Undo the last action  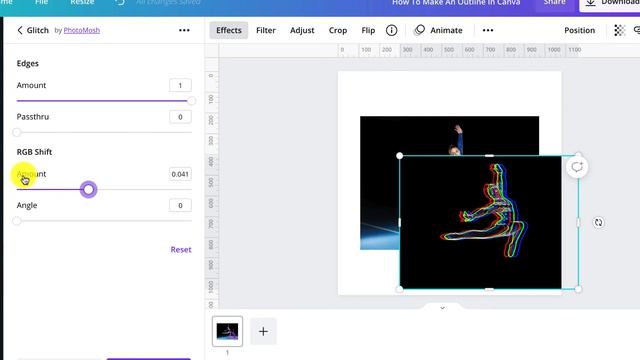[x=120, y=2]
